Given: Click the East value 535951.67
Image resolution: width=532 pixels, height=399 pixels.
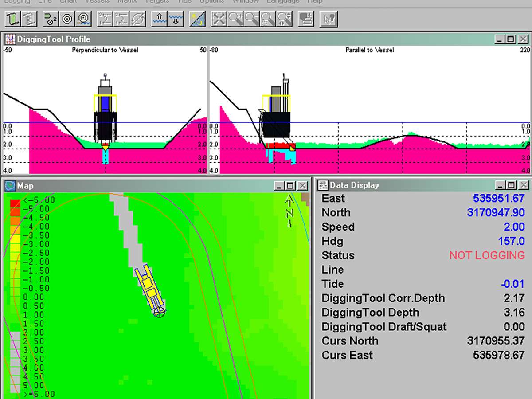Looking at the screenshot, I should tap(499, 198).
